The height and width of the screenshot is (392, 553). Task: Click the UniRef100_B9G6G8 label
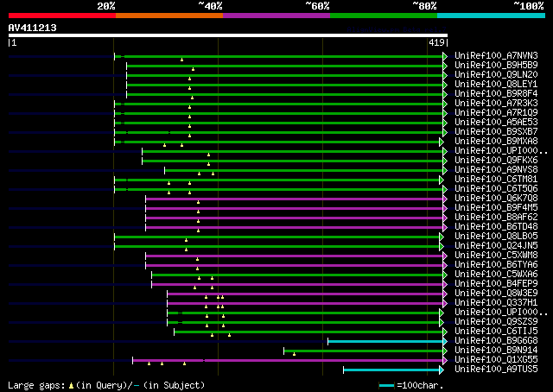click(x=496, y=341)
